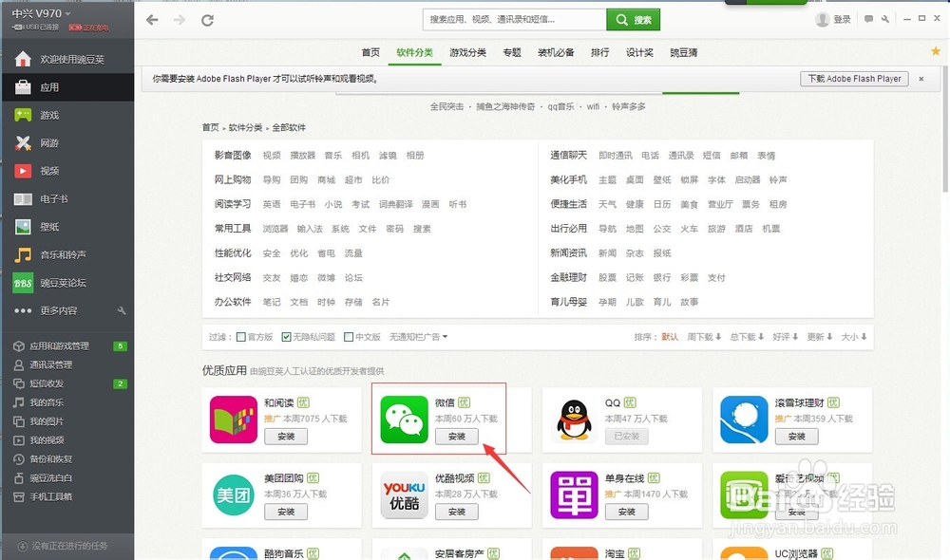950x560 pixels.
Task: Open 手机工具箱 phone toolbox
Action: pyautogui.click(x=67, y=497)
